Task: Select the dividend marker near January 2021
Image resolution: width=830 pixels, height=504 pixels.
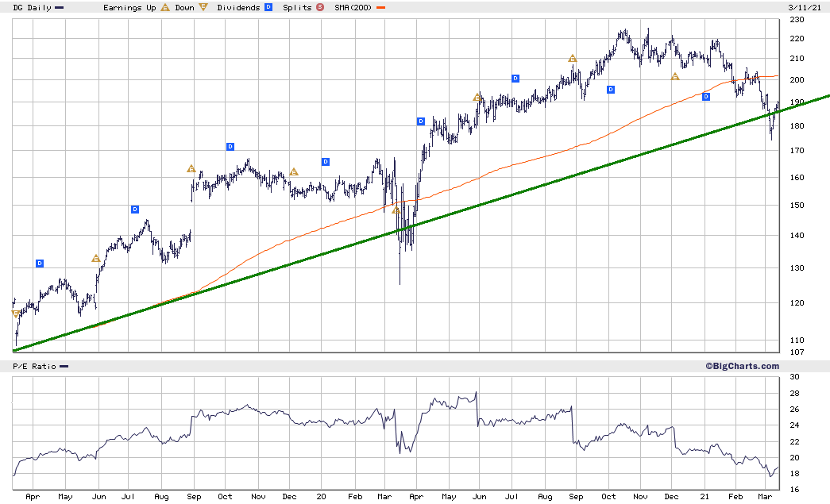Action: pyautogui.click(x=706, y=96)
